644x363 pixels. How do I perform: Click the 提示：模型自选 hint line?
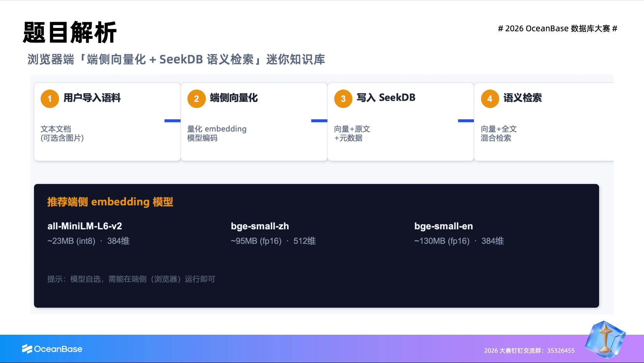[131, 279]
